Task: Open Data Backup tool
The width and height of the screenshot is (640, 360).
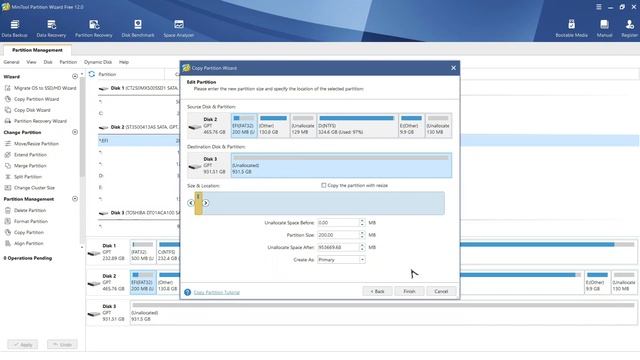Action: pyautogui.click(x=14, y=29)
